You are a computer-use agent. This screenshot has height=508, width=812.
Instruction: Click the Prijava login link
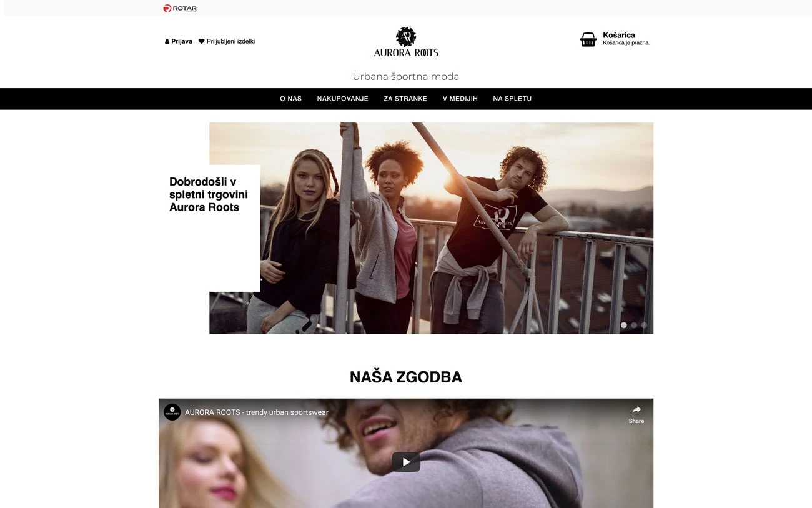pos(182,41)
